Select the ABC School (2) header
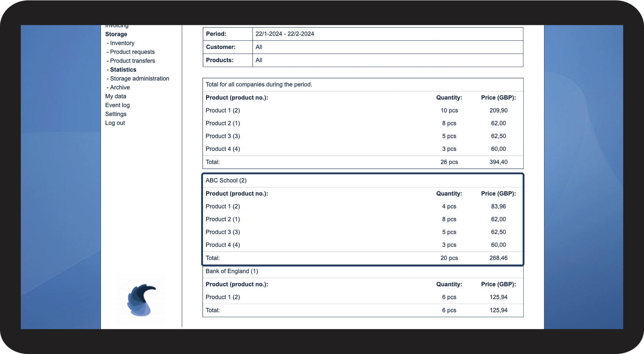Viewport: 644px width, 354px height. tap(226, 180)
